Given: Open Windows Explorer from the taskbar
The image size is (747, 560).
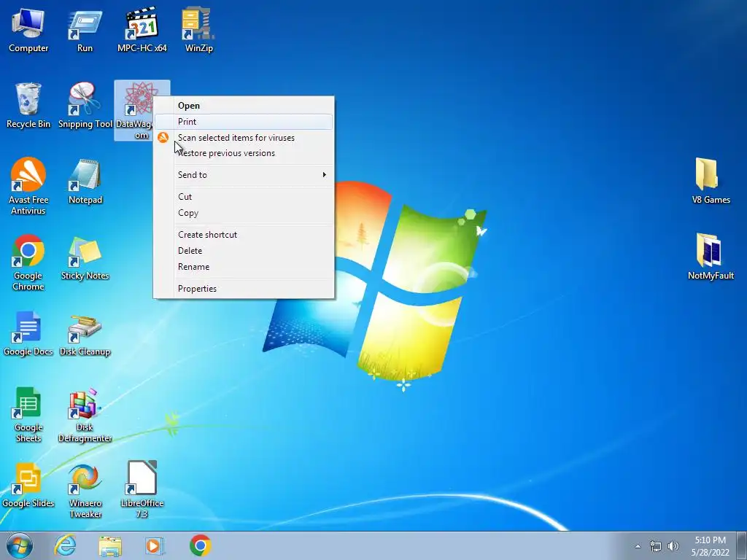Looking at the screenshot, I should click(x=110, y=545).
